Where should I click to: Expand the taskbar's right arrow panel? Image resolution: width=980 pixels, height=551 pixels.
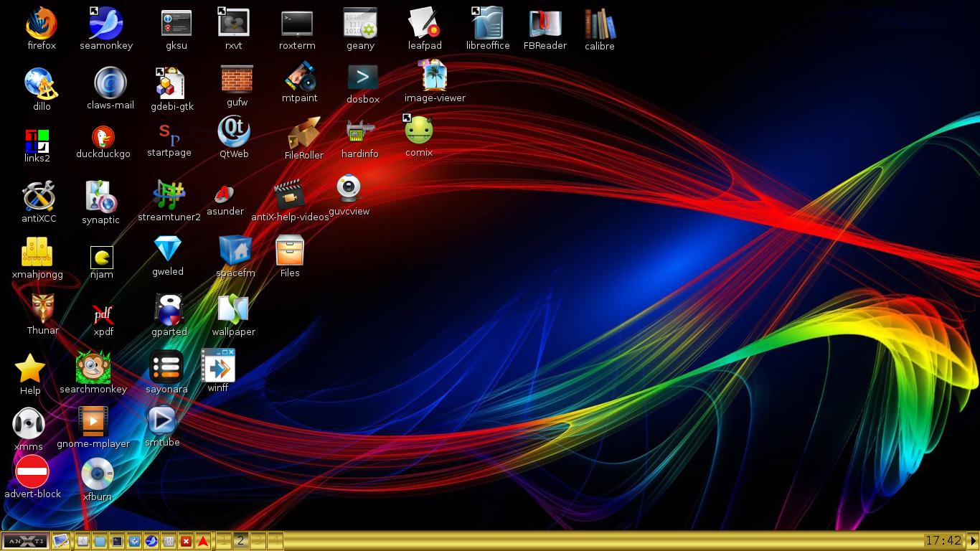click(x=974, y=541)
